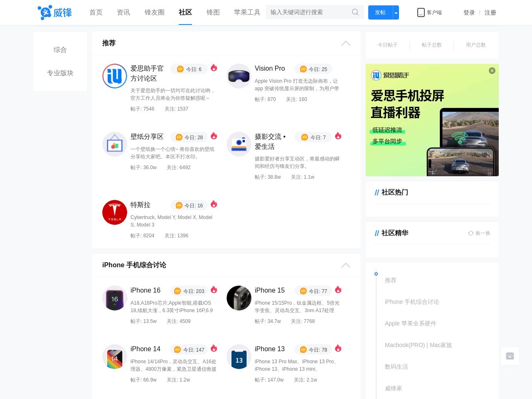Click the 注册 registration link
Screen dimensions: 532x399
[x=490, y=12]
